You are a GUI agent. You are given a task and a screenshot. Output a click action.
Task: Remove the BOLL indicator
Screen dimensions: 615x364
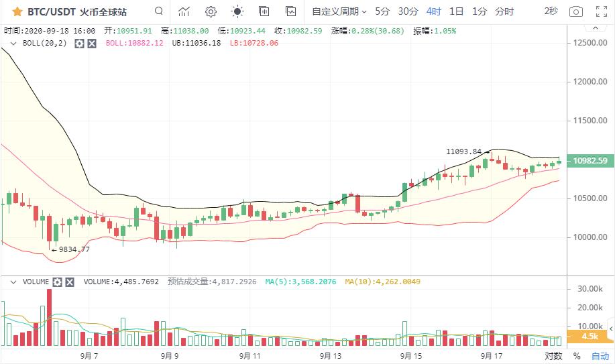point(92,43)
